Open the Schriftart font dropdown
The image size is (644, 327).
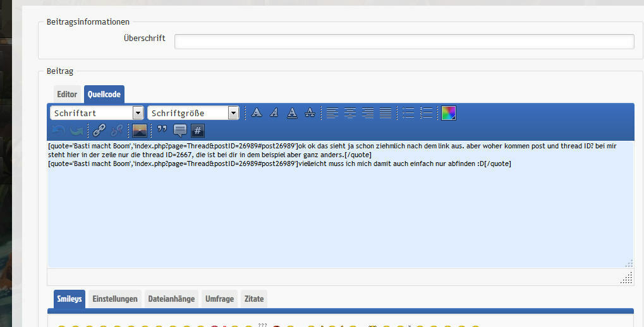click(97, 113)
